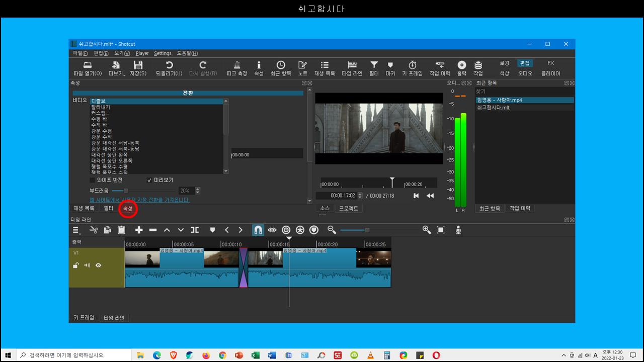The image size is (644, 362).
Task: Toggle ripple all tracks asterisk icon
Action: point(300,230)
